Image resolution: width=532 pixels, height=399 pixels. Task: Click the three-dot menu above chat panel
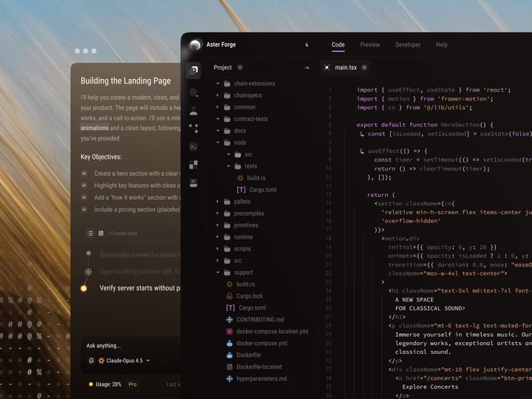click(x=86, y=51)
